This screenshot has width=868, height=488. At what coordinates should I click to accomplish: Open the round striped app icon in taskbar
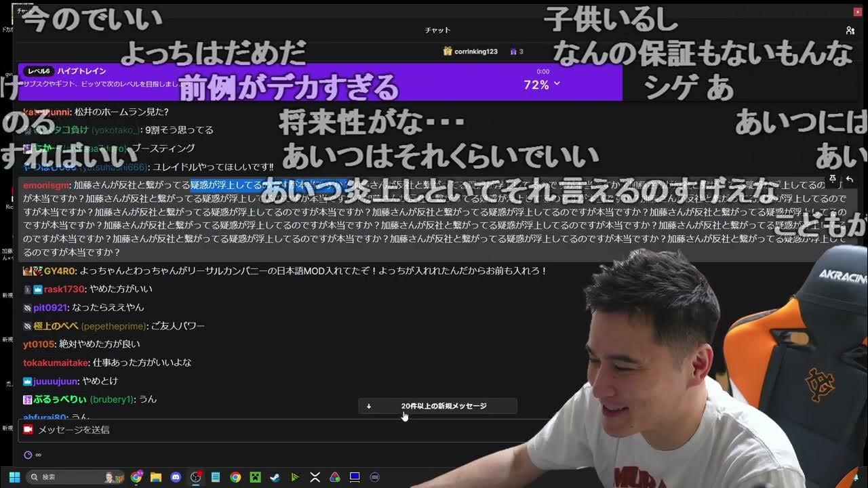(374, 477)
